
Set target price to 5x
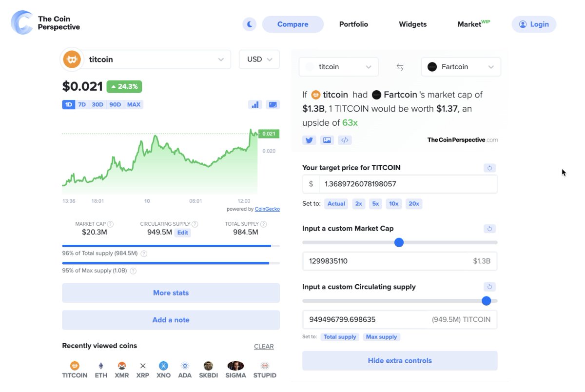[x=375, y=204]
